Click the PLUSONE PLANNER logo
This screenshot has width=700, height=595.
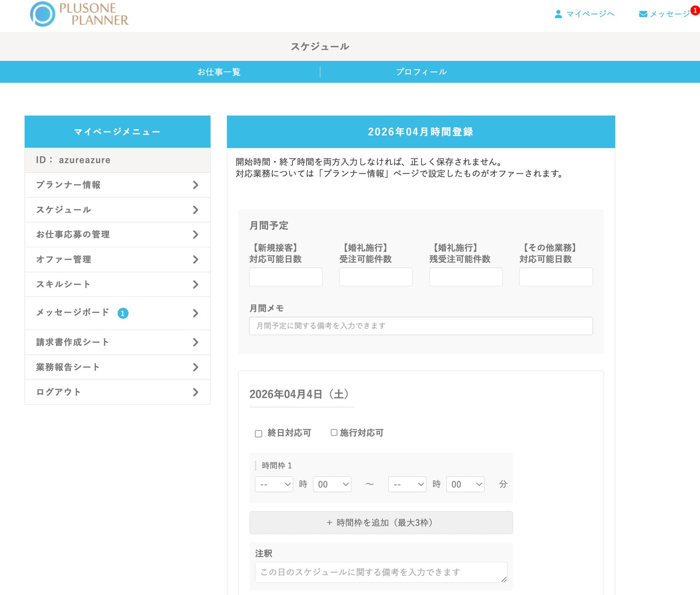pyautogui.click(x=79, y=14)
